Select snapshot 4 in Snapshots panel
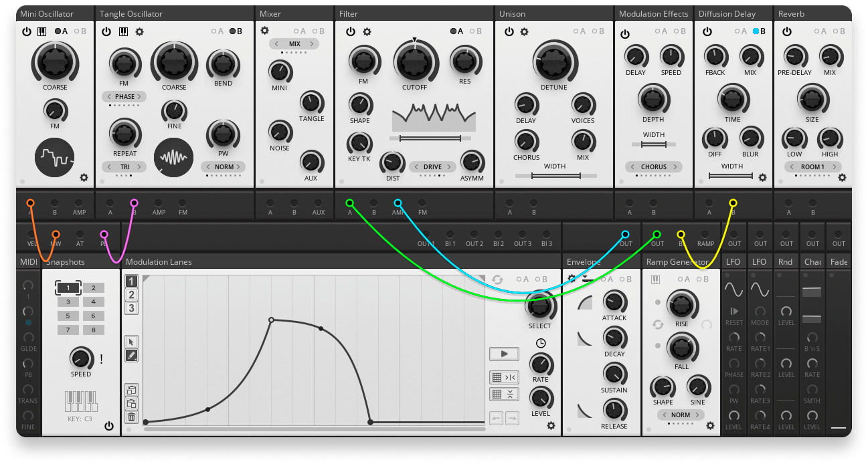The height and width of the screenshot is (464, 868). click(x=93, y=302)
